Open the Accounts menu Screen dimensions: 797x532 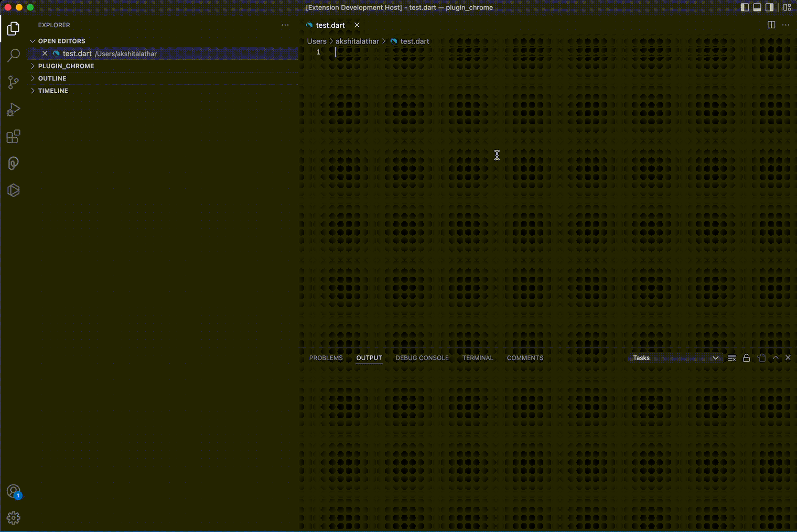click(13, 492)
